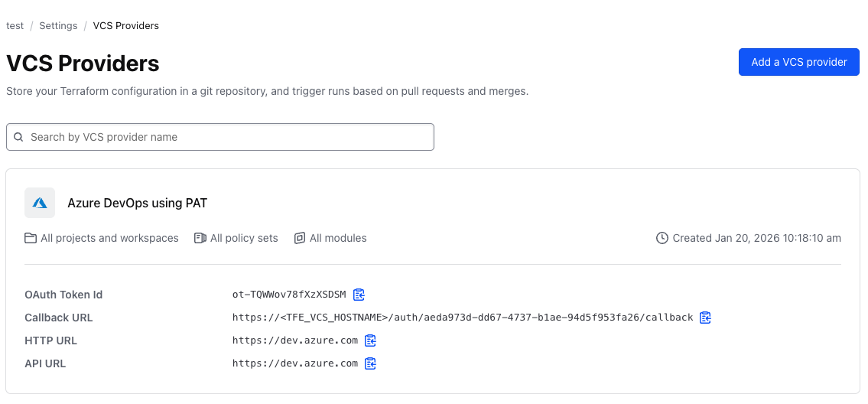Click the Azure DevOps provider logo
868x404 pixels.
40,203
